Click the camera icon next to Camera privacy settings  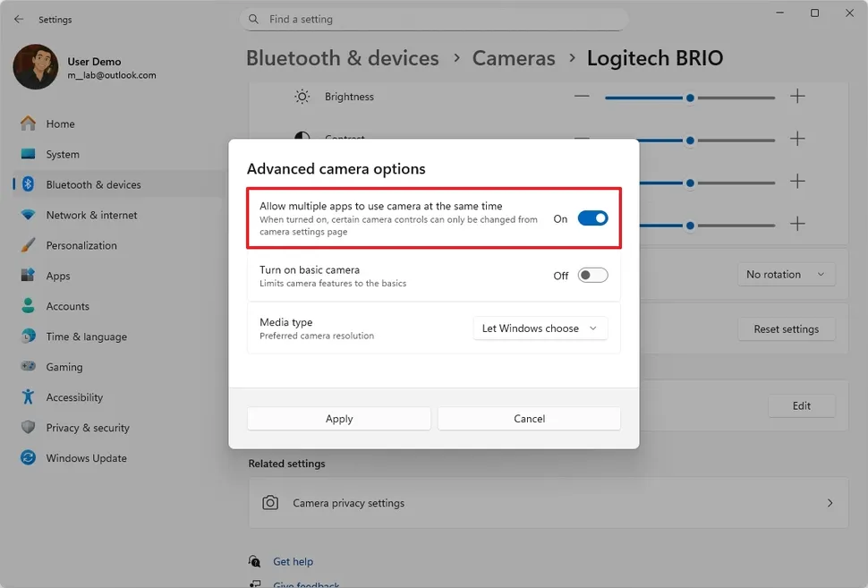[x=270, y=503]
